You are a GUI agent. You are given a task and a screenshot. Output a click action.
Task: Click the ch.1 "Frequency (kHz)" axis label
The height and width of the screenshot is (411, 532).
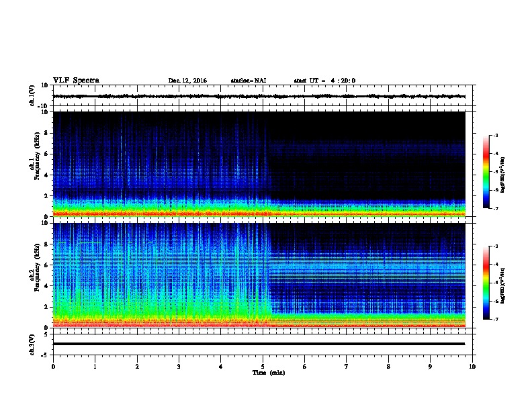[x=37, y=156]
